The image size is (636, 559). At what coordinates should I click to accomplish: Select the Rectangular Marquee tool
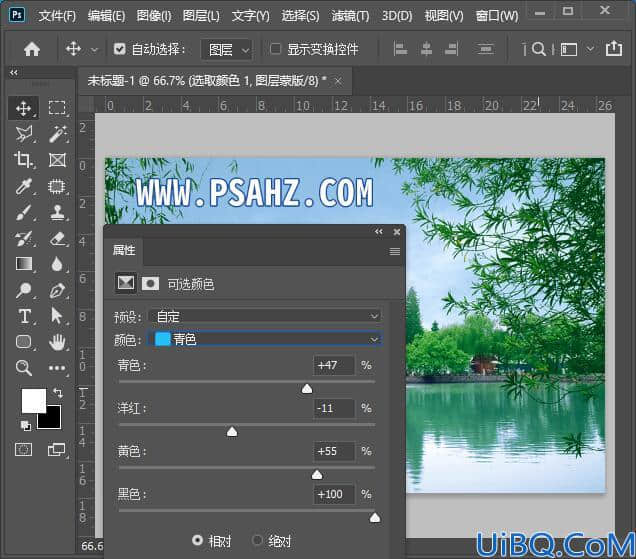pos(57,108)
